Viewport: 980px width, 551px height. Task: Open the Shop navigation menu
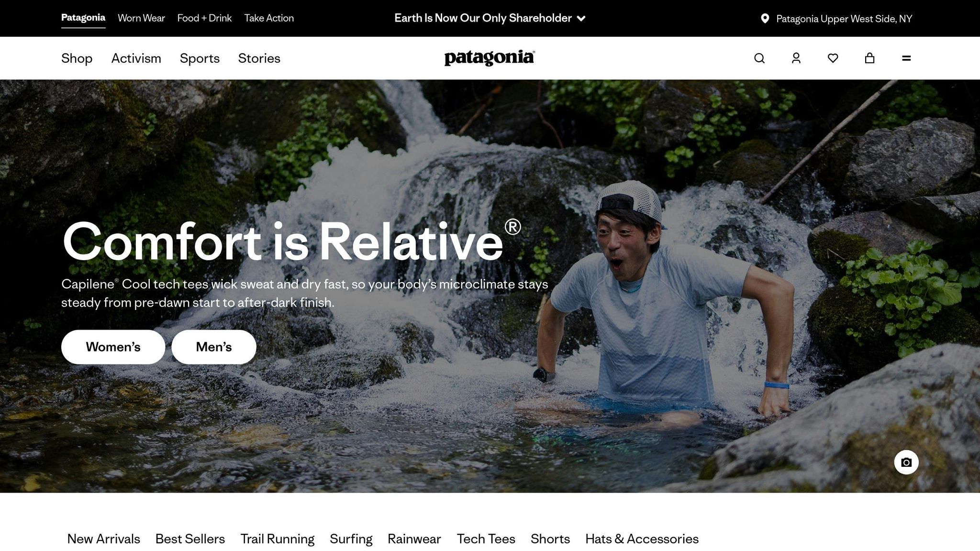click(x=77, y=58)
